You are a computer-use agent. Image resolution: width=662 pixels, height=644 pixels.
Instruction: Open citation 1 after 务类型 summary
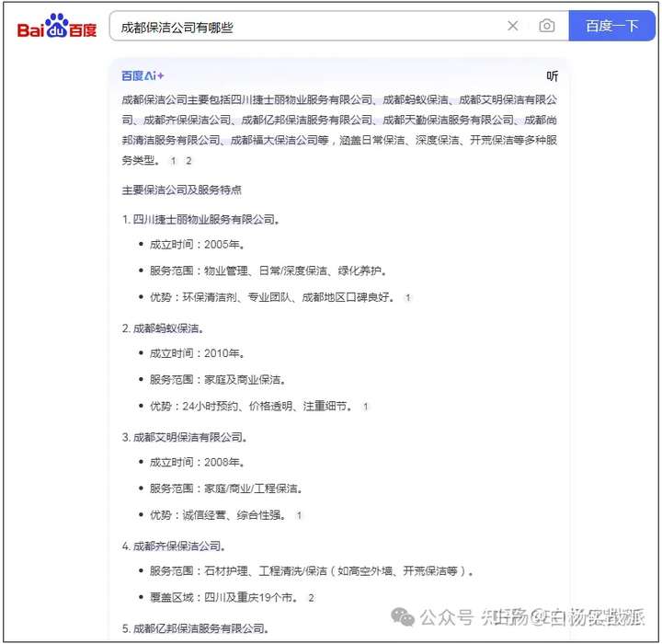click(x=173, y=161)
